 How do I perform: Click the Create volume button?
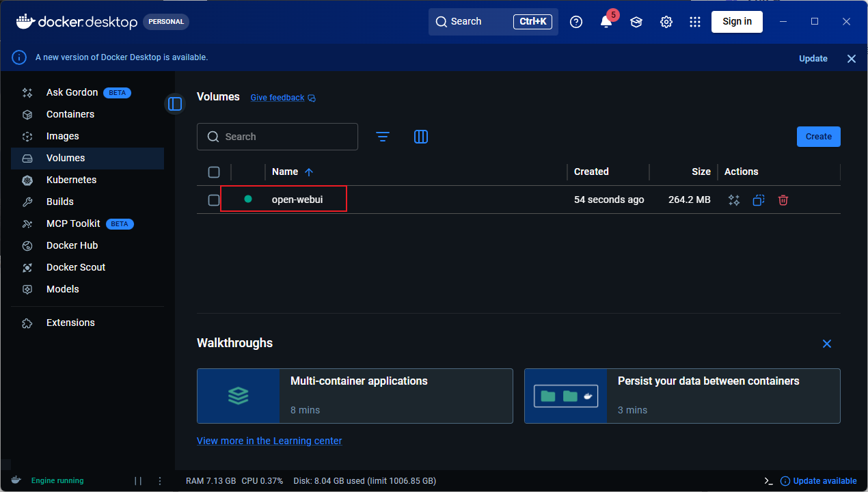click(x=818, y=137)
